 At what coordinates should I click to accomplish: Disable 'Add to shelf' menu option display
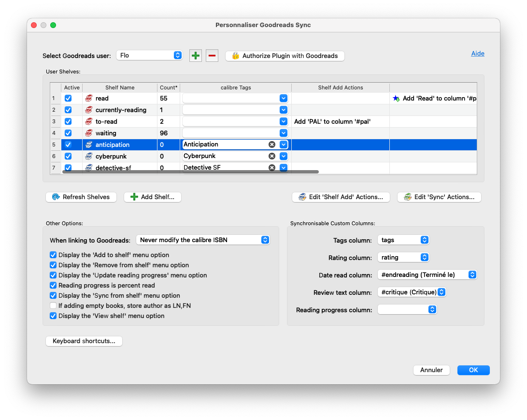click(53, 255)
